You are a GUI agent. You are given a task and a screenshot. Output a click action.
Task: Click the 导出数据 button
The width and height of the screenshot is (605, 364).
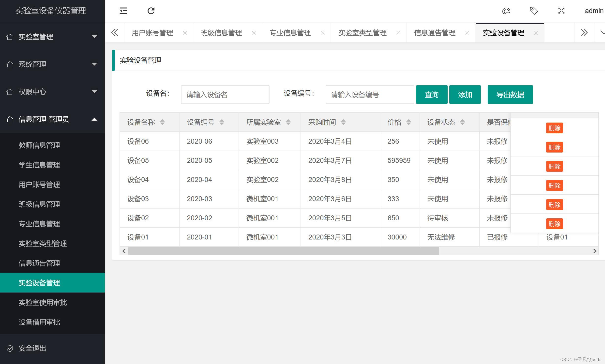point(510,94)
